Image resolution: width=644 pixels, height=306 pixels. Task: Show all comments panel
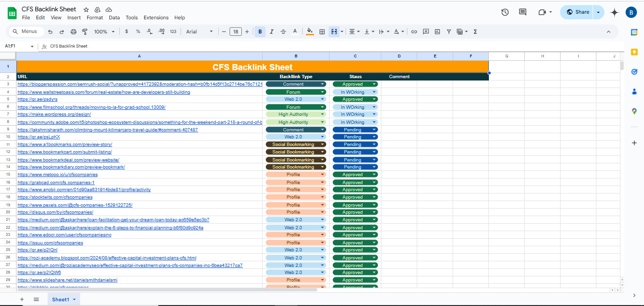coord(522,12)
